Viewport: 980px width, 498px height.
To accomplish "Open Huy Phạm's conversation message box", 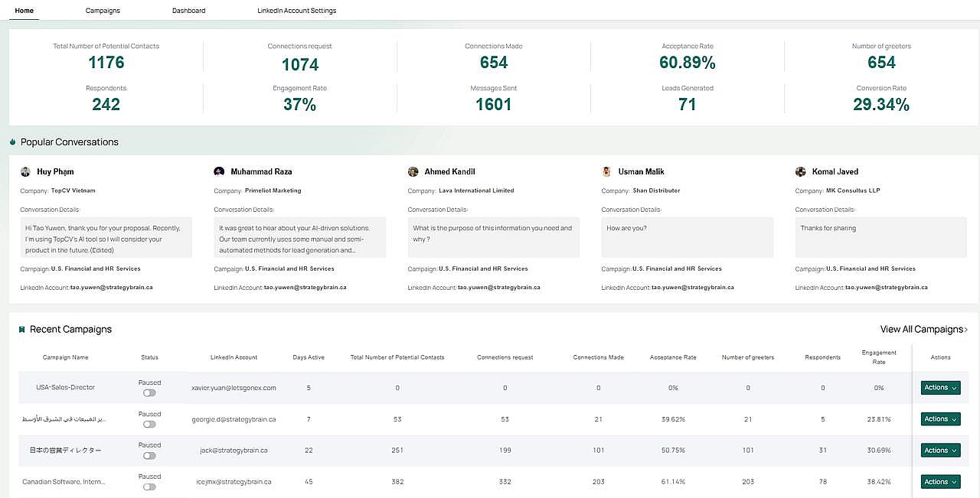I will (x=106, y=237).
